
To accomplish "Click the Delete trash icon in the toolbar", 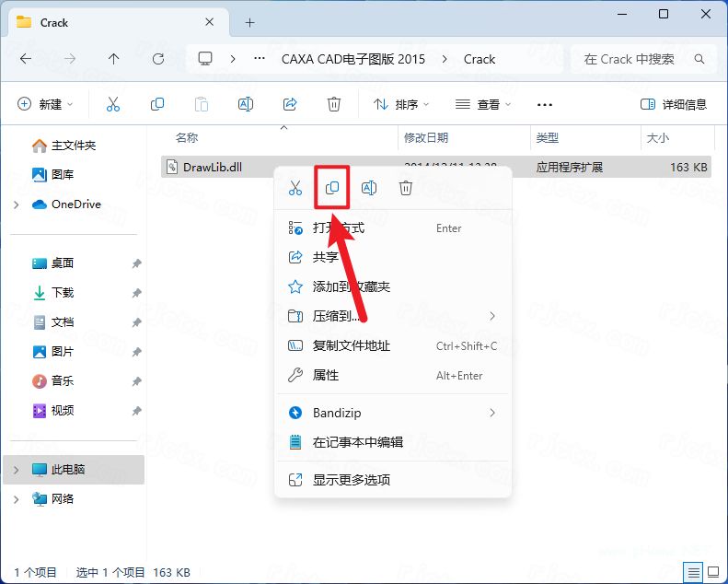I will coord(334,104).
